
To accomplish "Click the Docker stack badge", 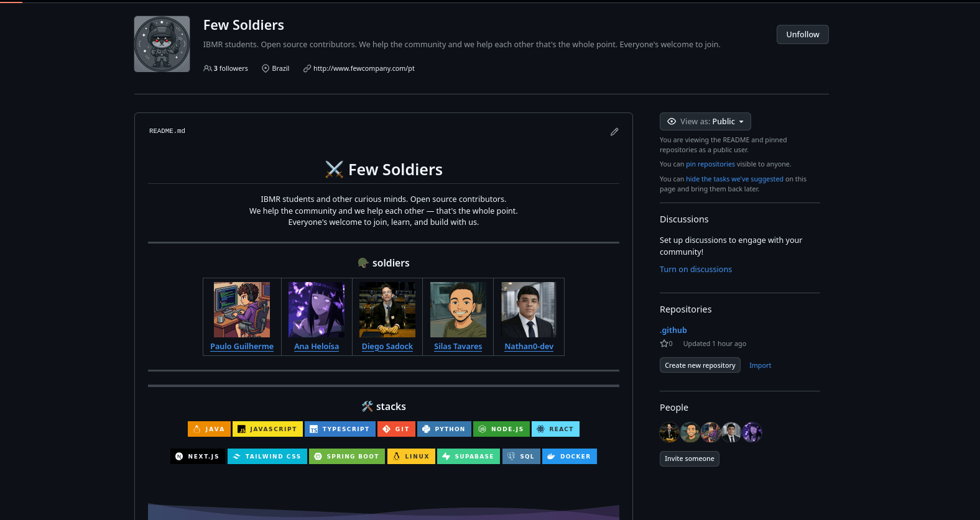I will tap(569, 456).
